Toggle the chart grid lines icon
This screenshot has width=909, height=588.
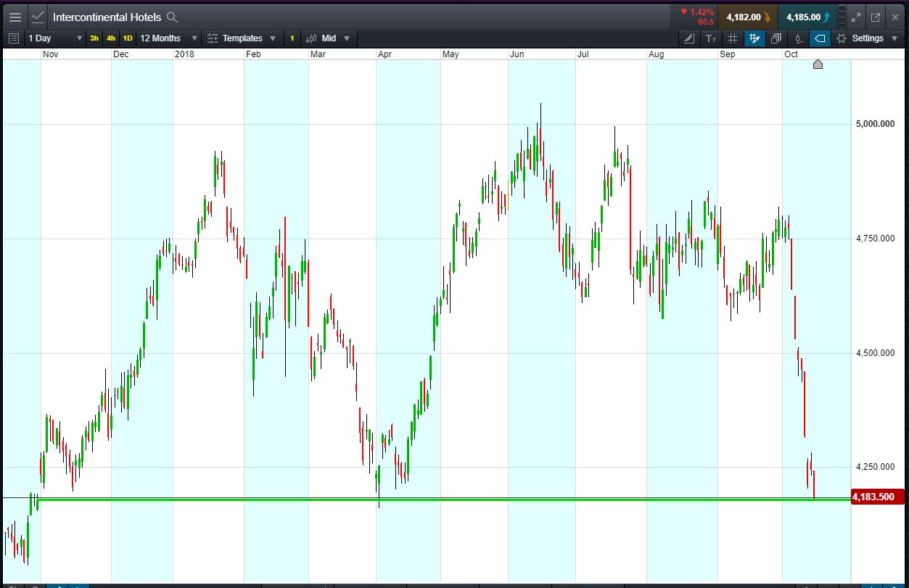pos(733,38)
